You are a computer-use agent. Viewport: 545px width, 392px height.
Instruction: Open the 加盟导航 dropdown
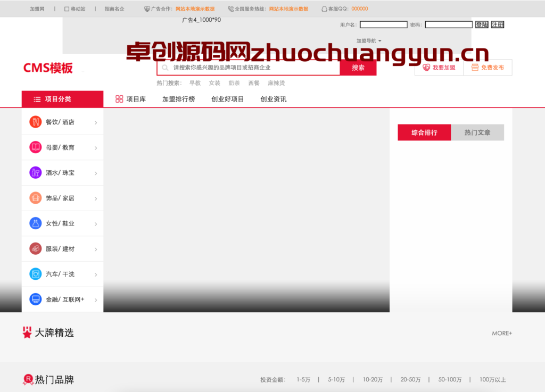pos(369,40)
